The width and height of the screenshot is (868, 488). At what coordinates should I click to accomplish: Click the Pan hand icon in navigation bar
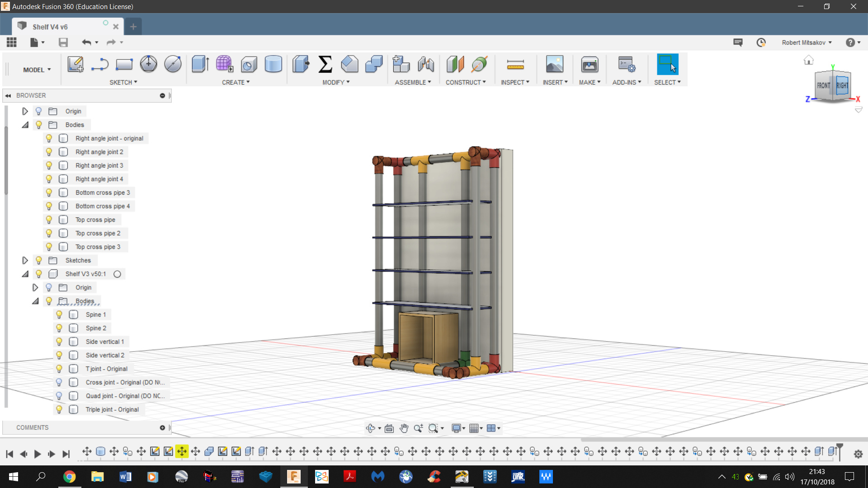[x=404, y=428]
